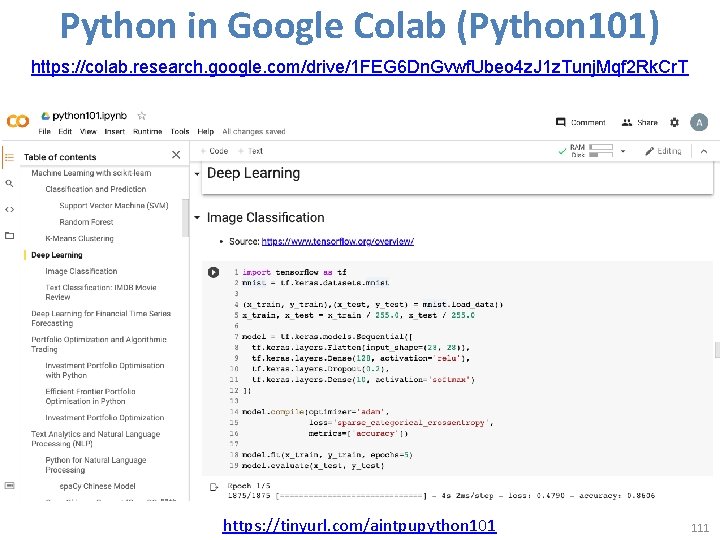This screenshot has width=720, height=540.
Task: Click the model.evaluate code line
Action: [x=313, y=466]
